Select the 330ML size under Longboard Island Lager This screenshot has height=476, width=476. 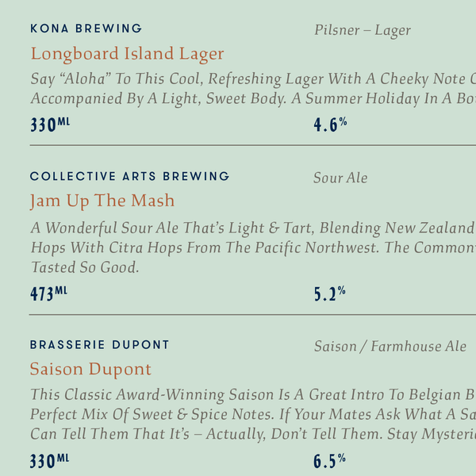(50, 125)
